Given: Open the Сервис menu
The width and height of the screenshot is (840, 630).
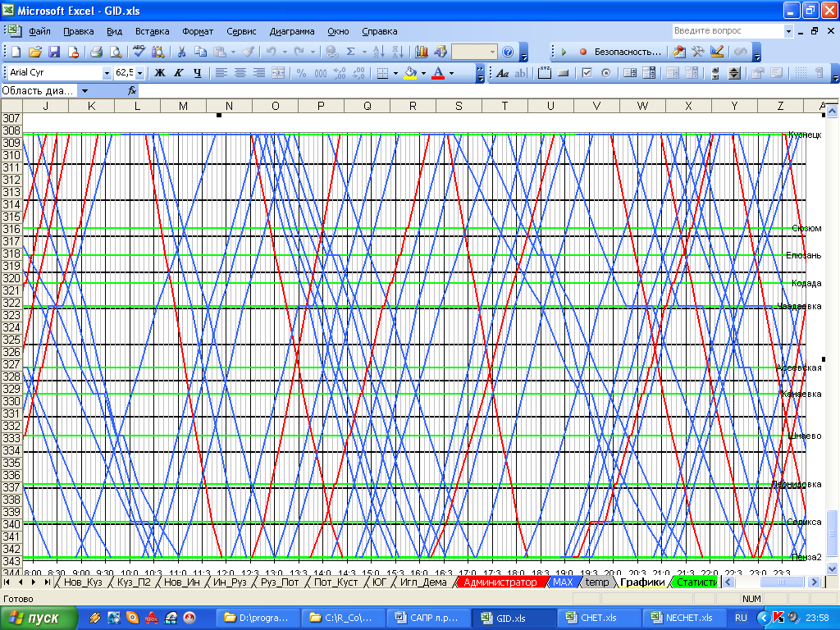Looking at the screenshot, I should coord(241,32).
